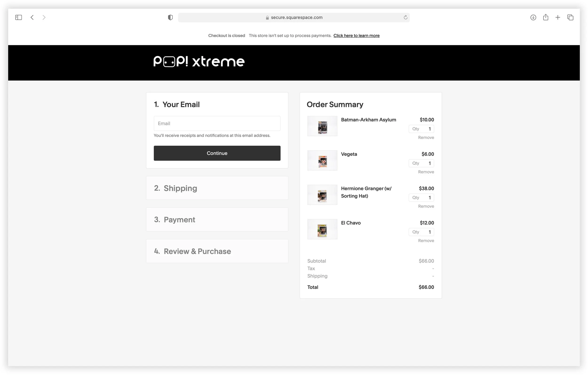
Task: Click the El Chavo item name
Action: click(x=351, y=223)
